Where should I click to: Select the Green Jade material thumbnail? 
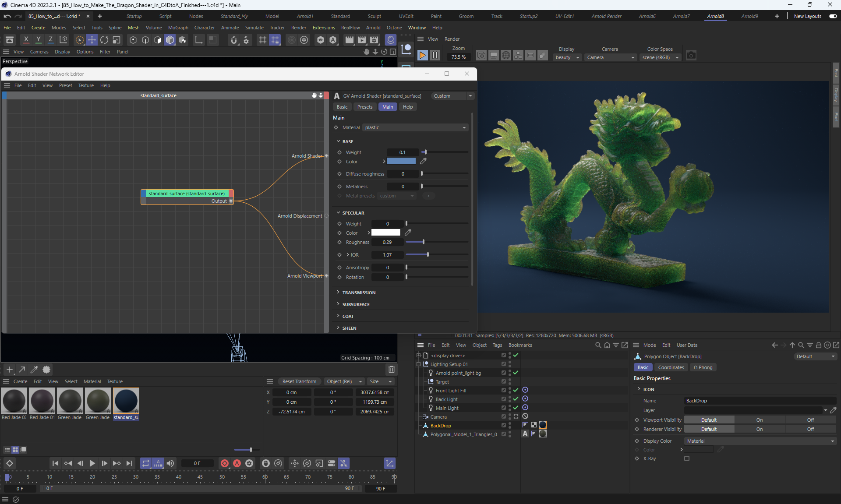tap(70, 401)
